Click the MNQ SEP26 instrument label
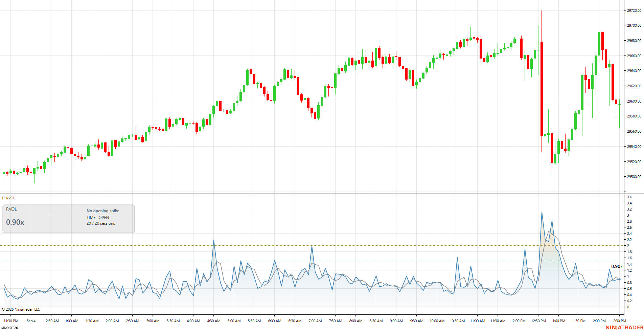 point(10,328)
